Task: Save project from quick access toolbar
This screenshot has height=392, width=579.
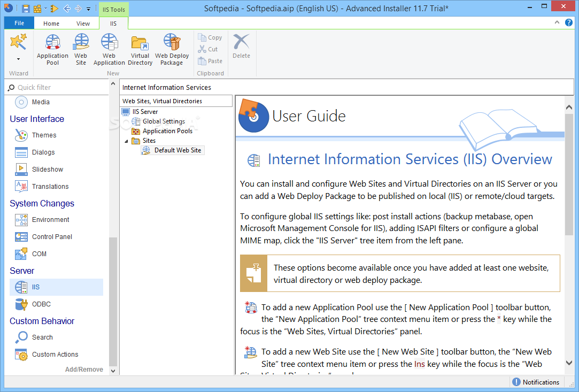Action: coord(26,8)
